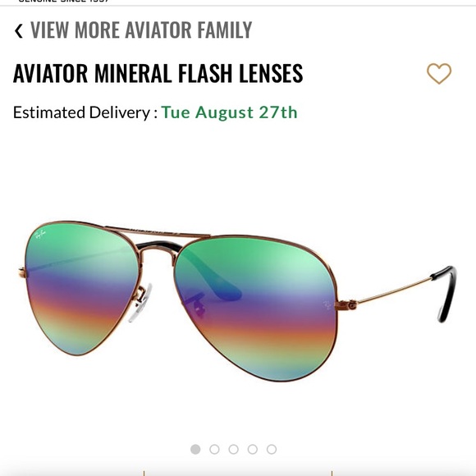Click the small logo etched on right lens
The width and height of the screenshot is (476, 476).
pyautogui.click(x=327, y=304)
